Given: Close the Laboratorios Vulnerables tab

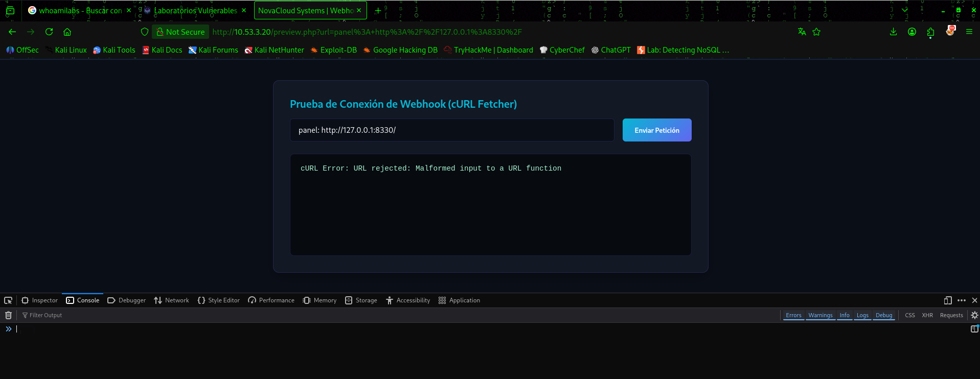Looking at the screenshot, I should (244, 10).
